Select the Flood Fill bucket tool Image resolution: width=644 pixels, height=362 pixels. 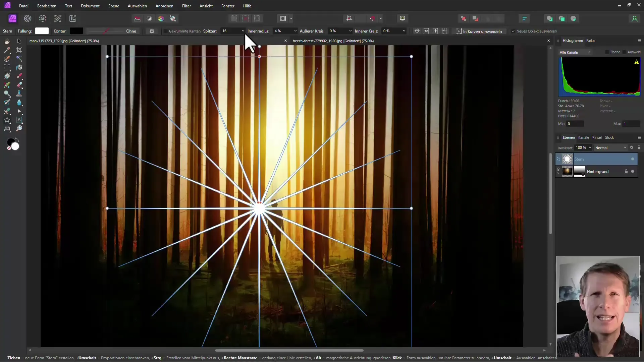(x=19, y=67)
